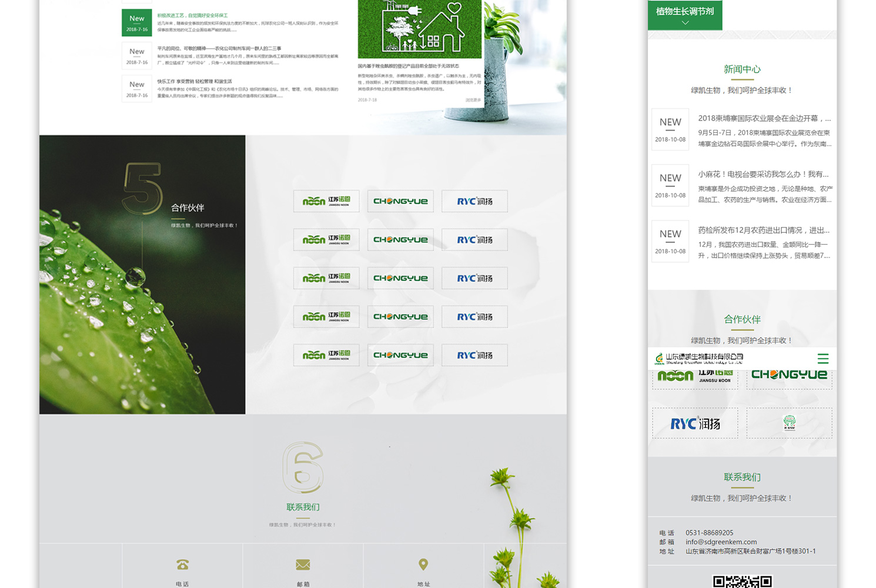Click the info@sdgreenkem.com email address
Image resolution: width=876 pixels, height=588 pixels.
point(721,542)
